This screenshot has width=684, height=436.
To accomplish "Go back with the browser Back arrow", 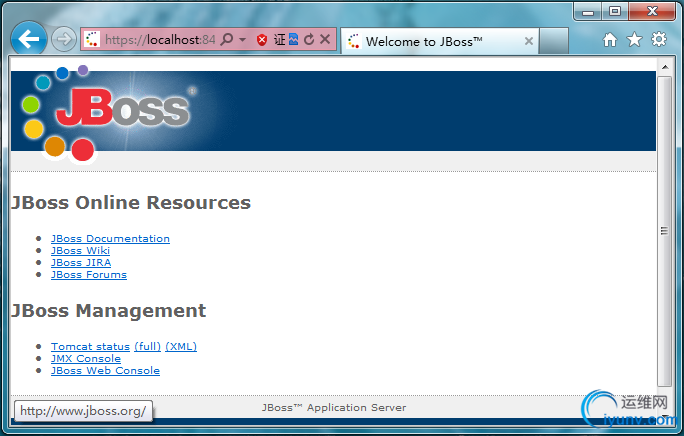I will pyautogui.click(x=29, y=39).
